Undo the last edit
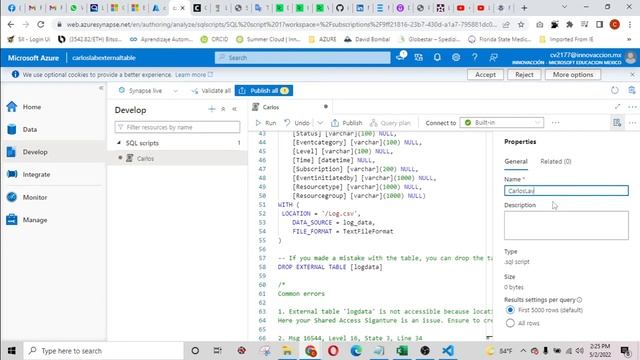640x360 pixels. point(297,123)
